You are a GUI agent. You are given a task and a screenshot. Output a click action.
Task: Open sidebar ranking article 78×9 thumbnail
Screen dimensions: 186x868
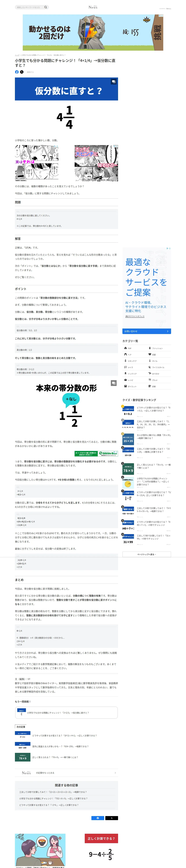128,469
